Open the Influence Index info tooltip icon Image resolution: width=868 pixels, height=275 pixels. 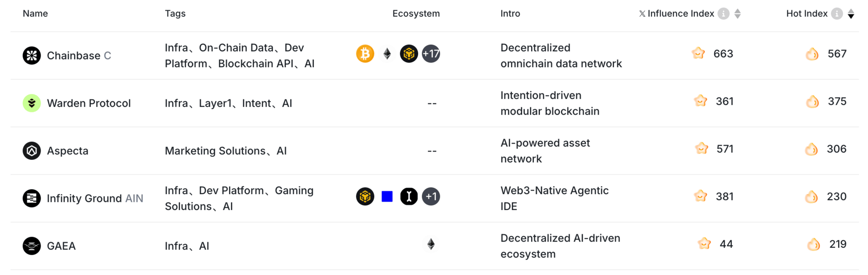[724, 14]
